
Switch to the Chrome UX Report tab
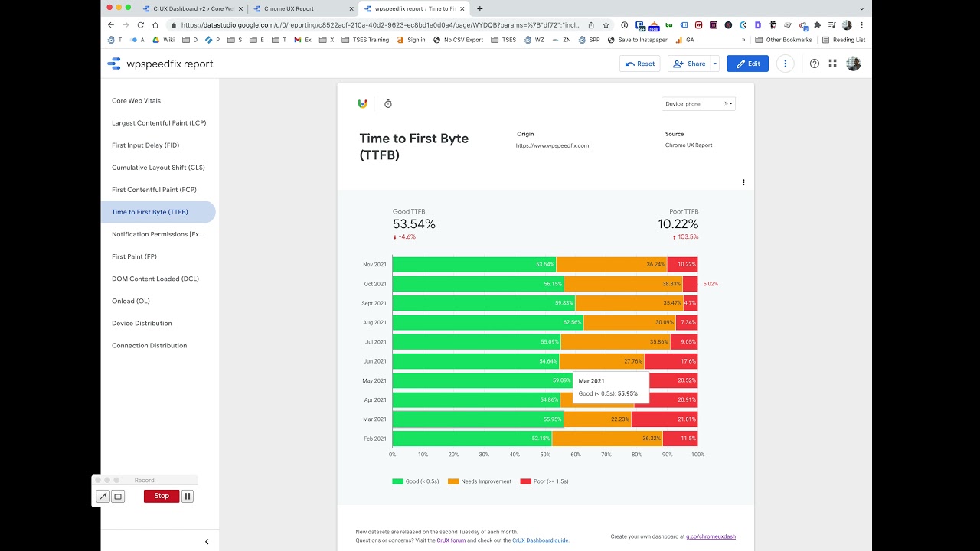(x=304, y=9)
